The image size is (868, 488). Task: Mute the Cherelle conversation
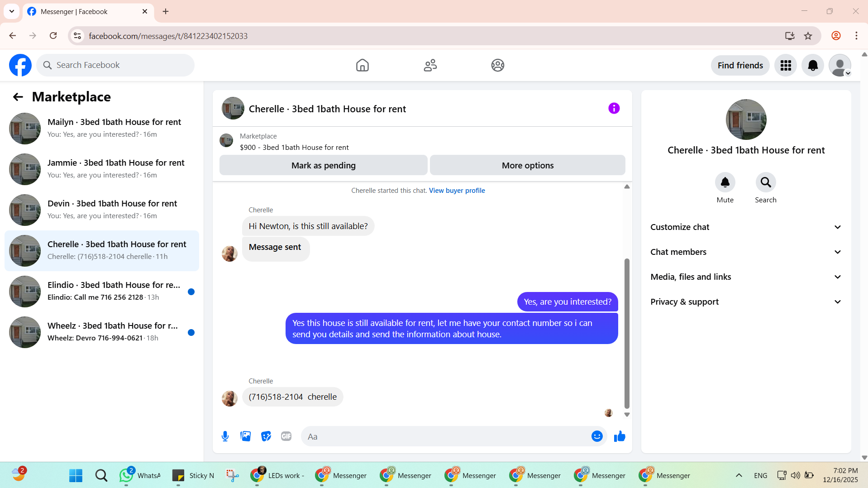click(x=725, y=182)
